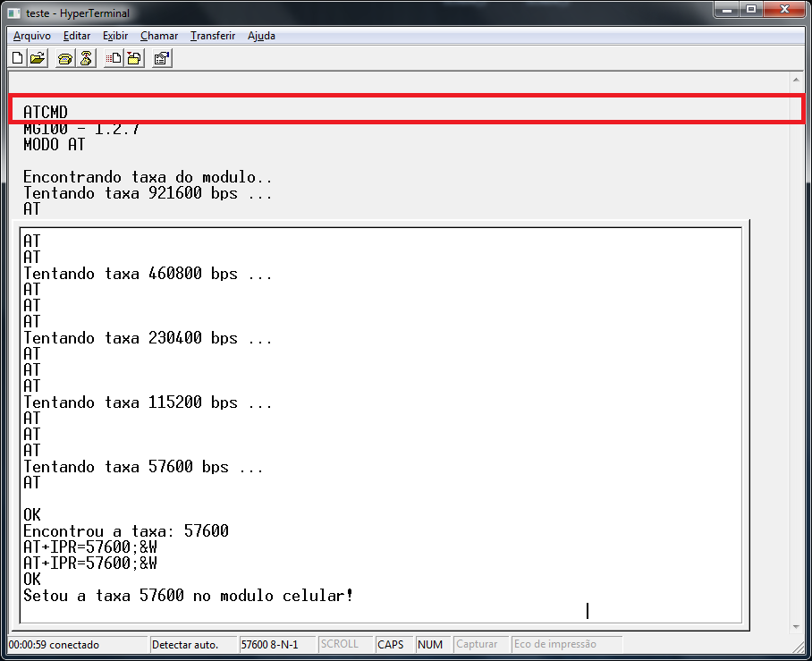Viewport: 812px width, 661px height.
Task: Click the Call telephone icon
Action: (x=64, y=58)
